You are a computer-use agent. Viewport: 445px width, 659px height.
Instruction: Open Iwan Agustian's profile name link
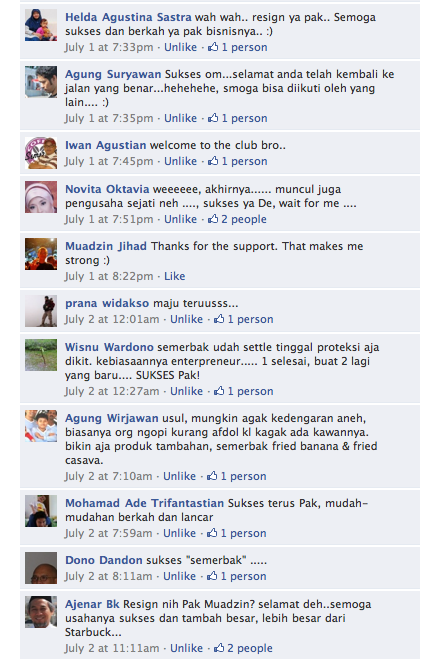tap(105, 145)
